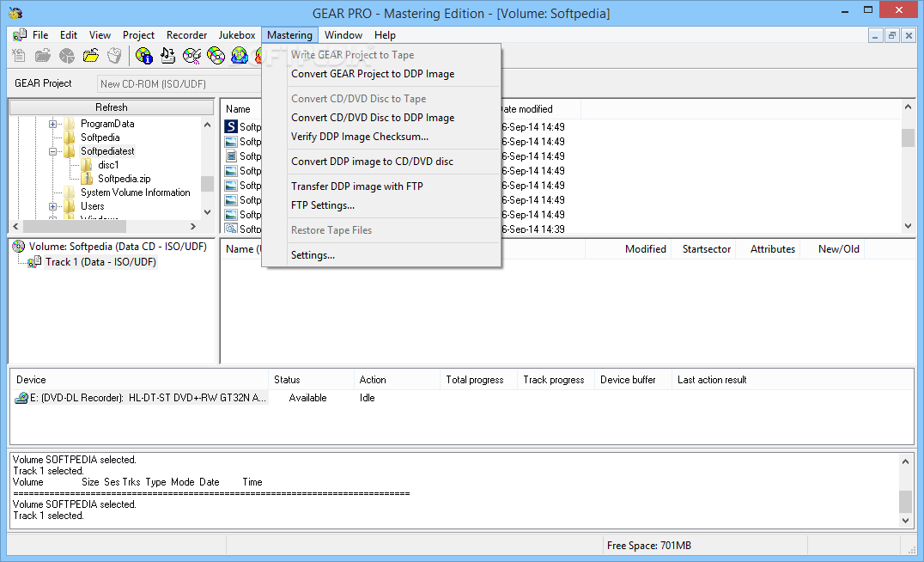Choose Transfer DDP image with FTP
This screenshot has height=562, width=924.
tap(382, 186)
